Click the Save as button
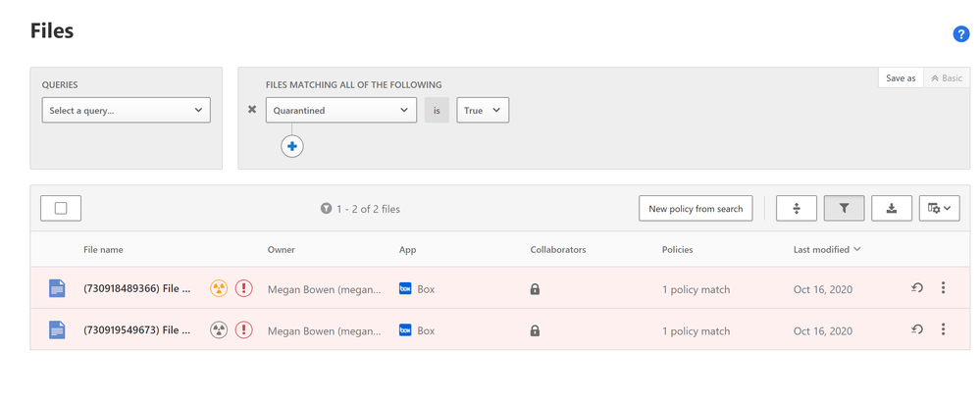The width and height of the screenshot is (980, 402). [x=901, y=78]
